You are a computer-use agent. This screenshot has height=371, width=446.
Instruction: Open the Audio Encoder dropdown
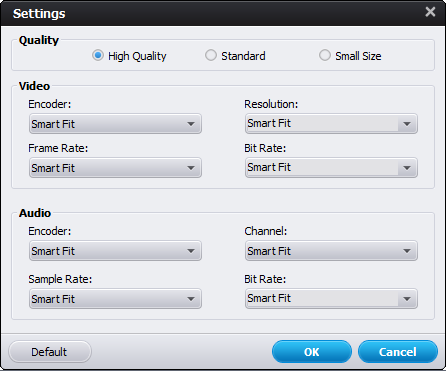(x=115, y=251)
